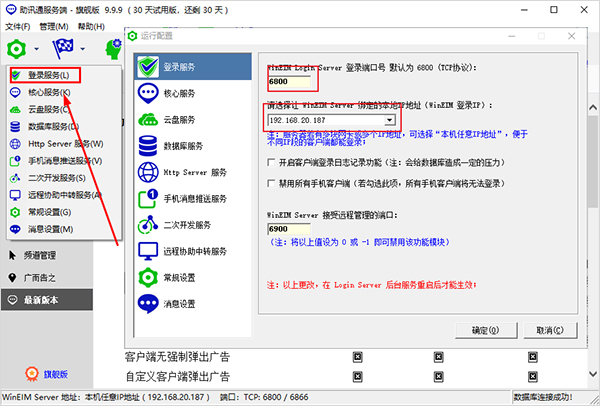Click the 旗舰版 medal icon
Image resolution: width=600 pixels, height=406 pixels.
(32, 373)
